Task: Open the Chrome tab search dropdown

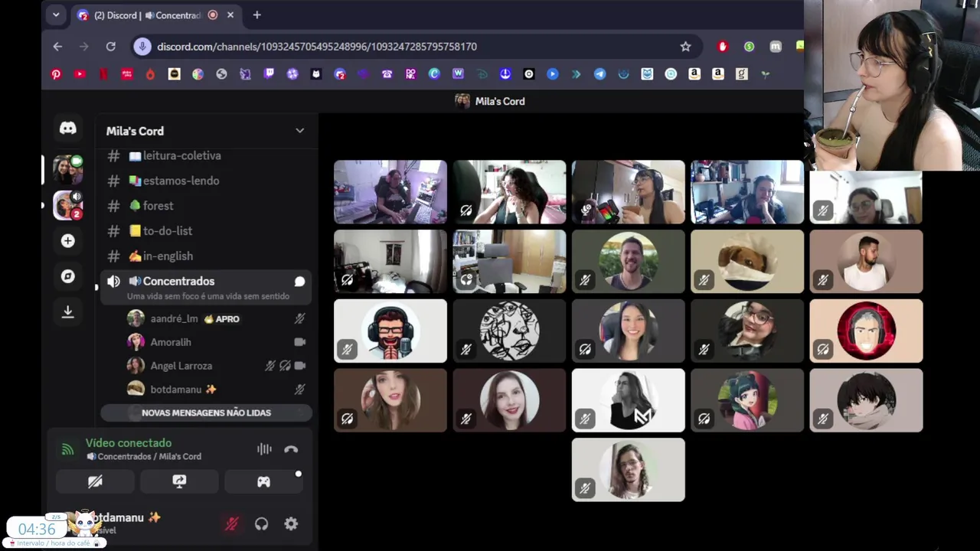Action: pyautogui.click(x=56, y=15)
